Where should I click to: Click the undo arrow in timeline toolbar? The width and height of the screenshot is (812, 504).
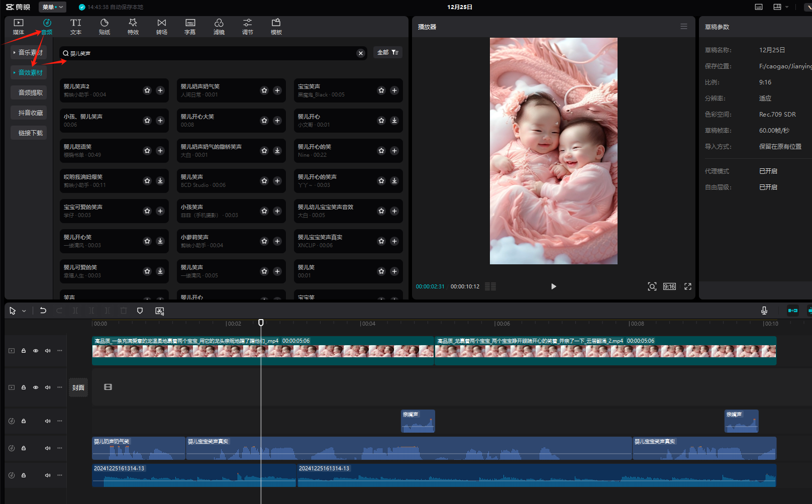pyautogui.click(x=43, y=311)
